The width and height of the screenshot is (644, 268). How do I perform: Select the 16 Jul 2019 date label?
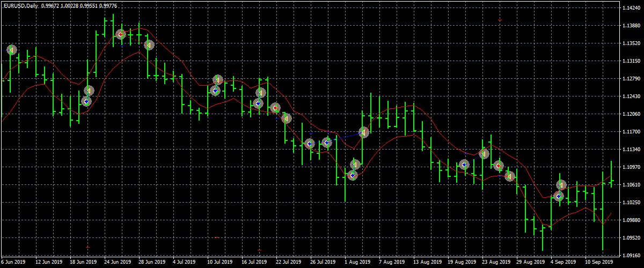tap(254, 263)
